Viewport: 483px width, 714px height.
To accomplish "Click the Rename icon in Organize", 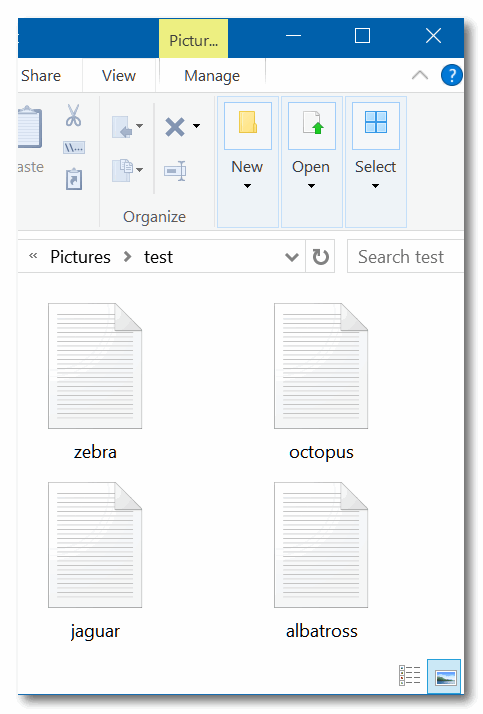I will tap(175, 171).
